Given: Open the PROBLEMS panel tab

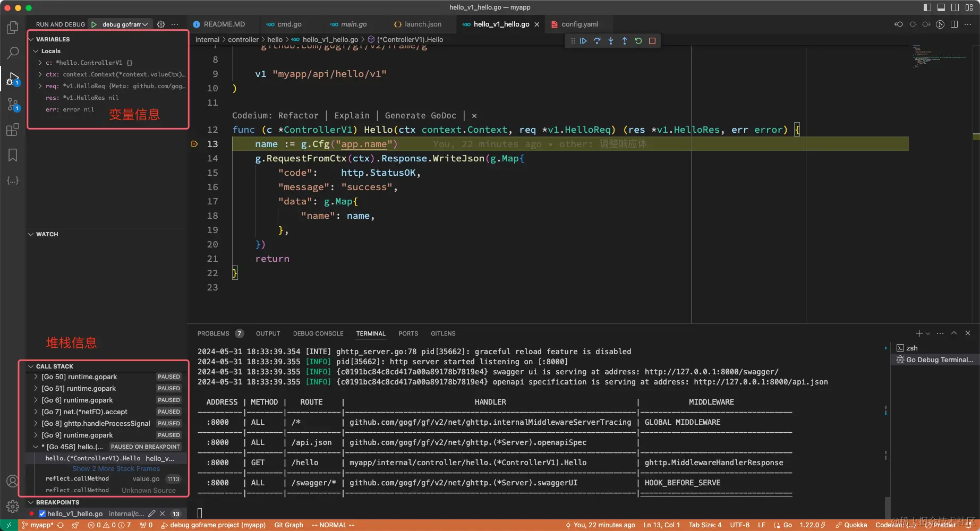Looking at the screenshot, I should [x=214, y=333].
